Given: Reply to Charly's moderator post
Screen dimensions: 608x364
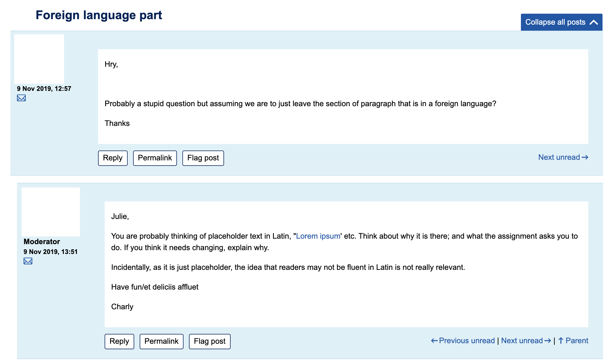Looking at the screenshot, I should [119, 341].
